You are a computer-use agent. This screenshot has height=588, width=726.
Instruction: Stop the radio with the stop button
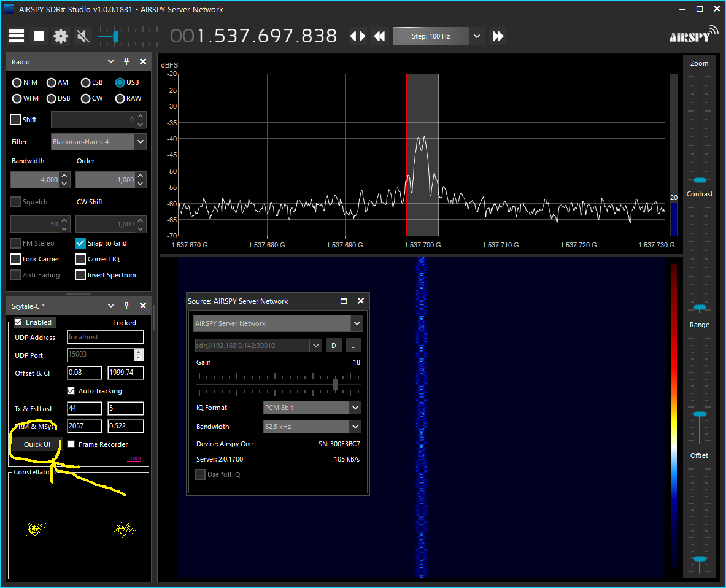point(39,36)
